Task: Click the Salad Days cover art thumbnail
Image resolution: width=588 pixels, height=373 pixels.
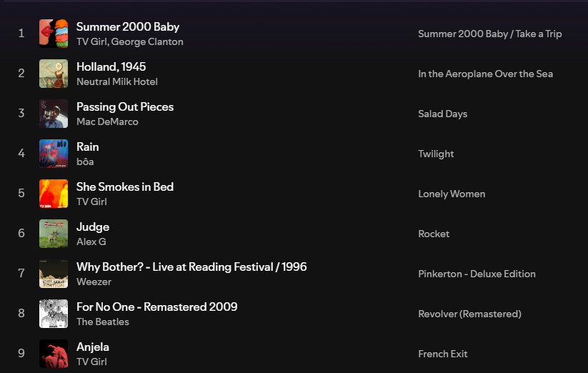Action: [x=54, y=114]
